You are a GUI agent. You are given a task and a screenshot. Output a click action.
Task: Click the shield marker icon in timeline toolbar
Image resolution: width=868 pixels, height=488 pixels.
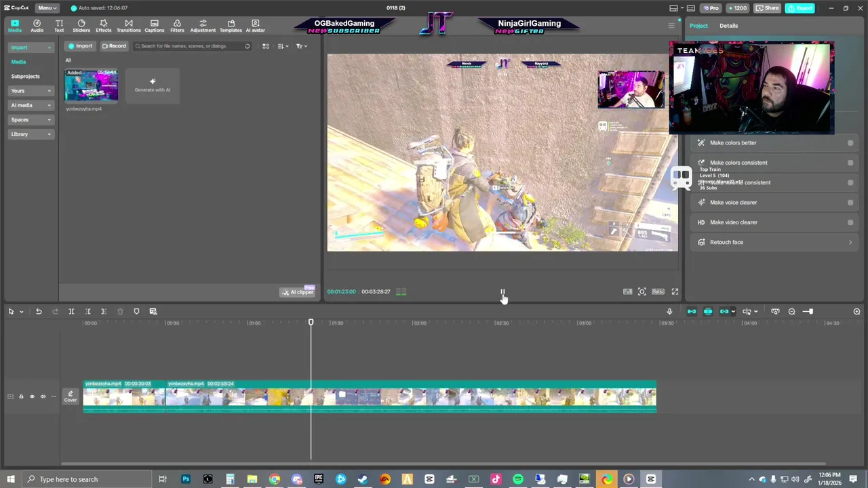click(136, 311)
